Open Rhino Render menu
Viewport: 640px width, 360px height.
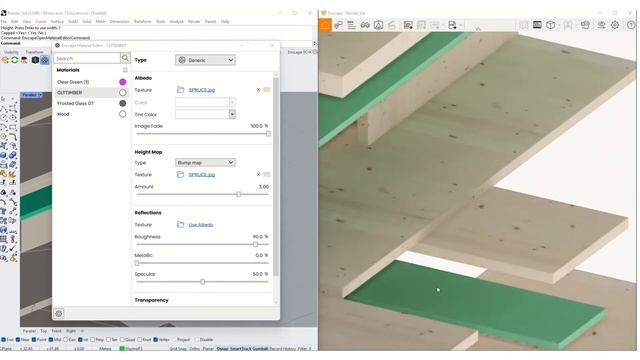coord(194,21)
